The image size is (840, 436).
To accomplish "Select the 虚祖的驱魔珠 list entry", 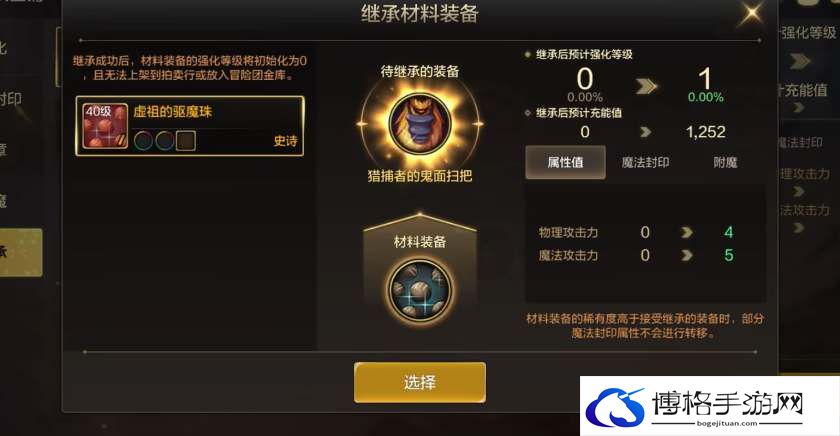I will [x=190, y=126].
